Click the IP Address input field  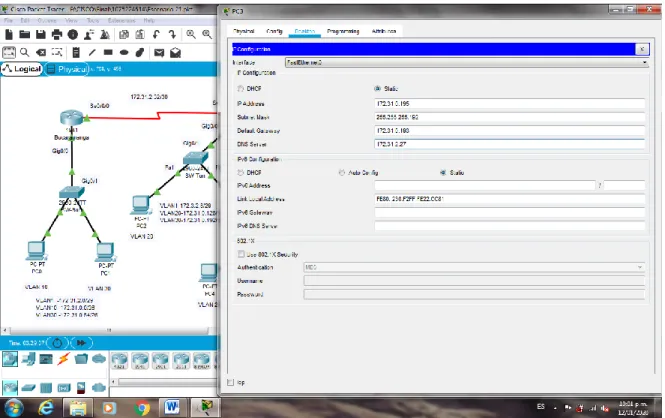(510, 103)
